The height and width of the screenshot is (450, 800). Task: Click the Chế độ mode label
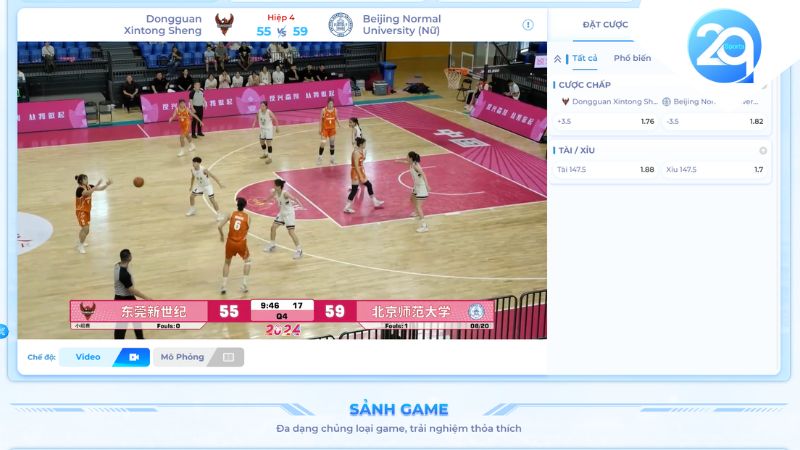coord(41,357)
